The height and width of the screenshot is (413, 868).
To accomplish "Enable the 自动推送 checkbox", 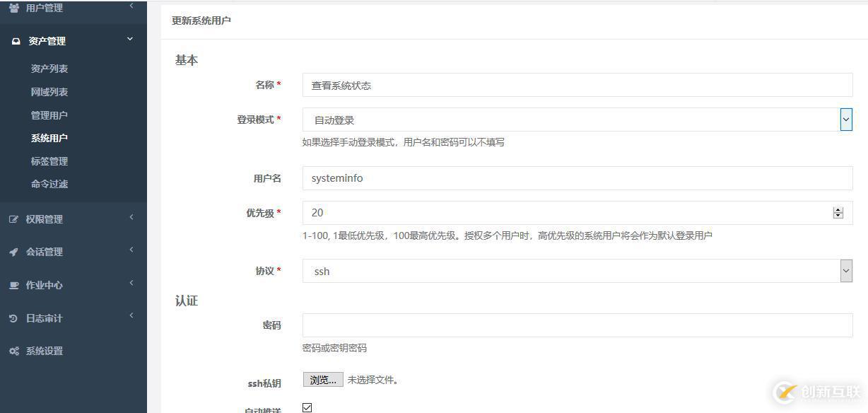I will click(307, 407).
